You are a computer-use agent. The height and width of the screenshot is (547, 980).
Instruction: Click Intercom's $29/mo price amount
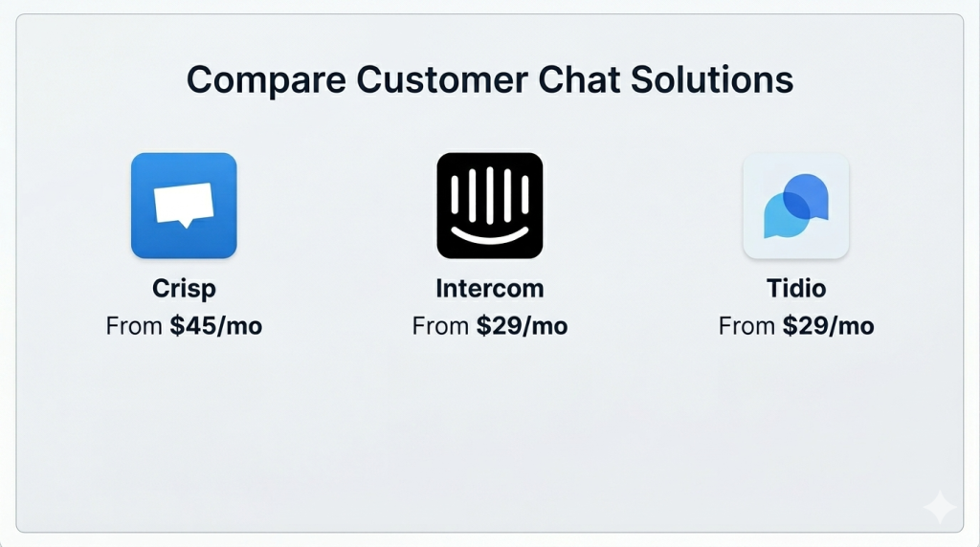point(523,326)
